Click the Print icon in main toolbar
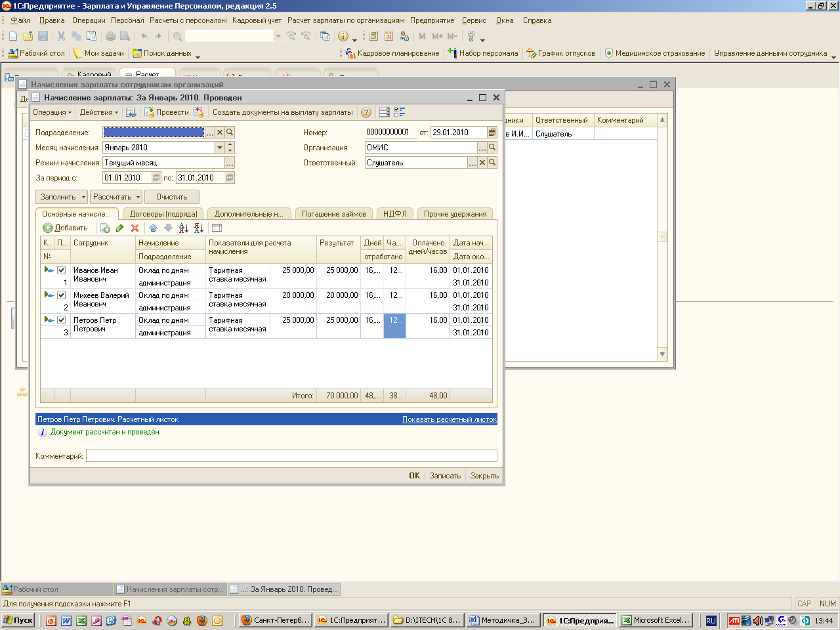This screenshot has width=840, height=630. click(x=110, y=36)
